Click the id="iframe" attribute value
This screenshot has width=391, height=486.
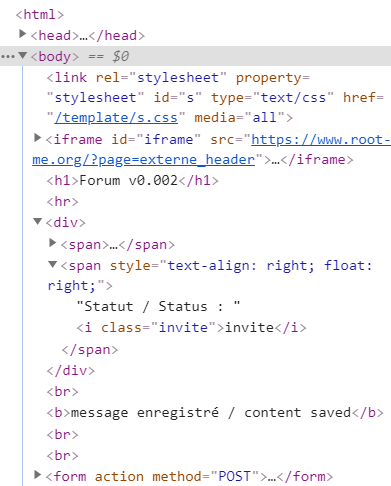(169, 140)
